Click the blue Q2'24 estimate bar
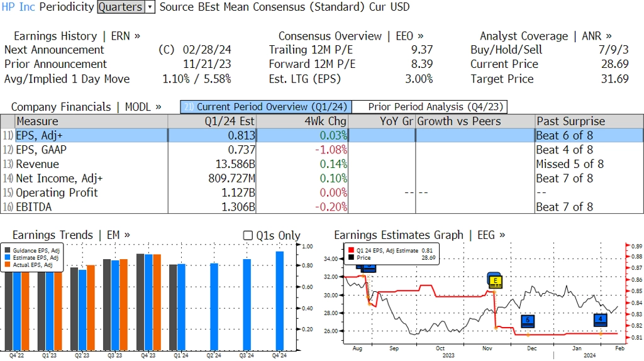The image size is (644, 361). (x=214, y=307)
